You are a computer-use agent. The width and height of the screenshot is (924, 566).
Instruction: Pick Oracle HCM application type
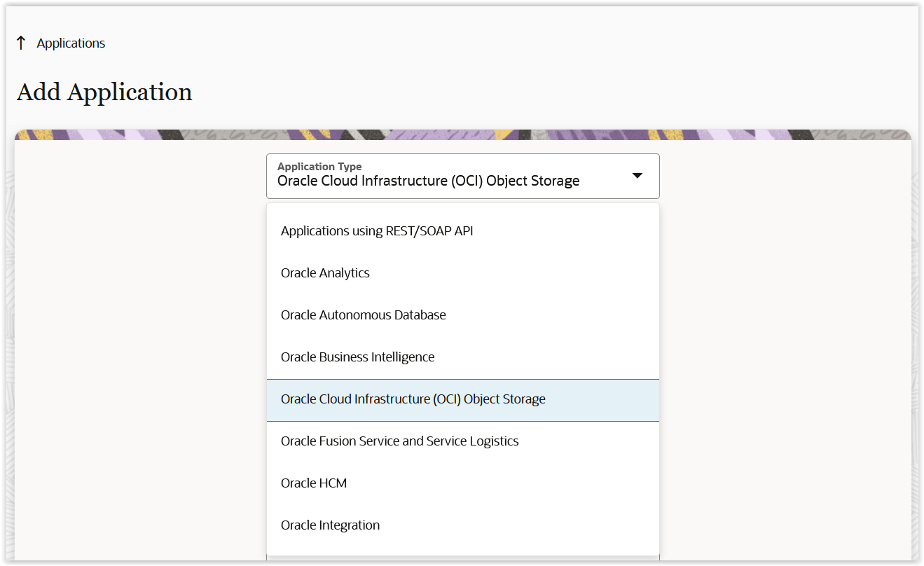coord(314,483)
